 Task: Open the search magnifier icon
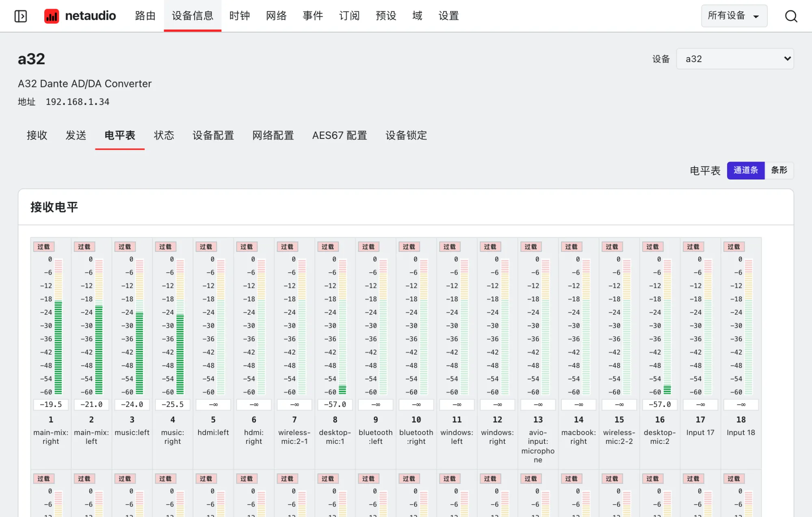791,16
